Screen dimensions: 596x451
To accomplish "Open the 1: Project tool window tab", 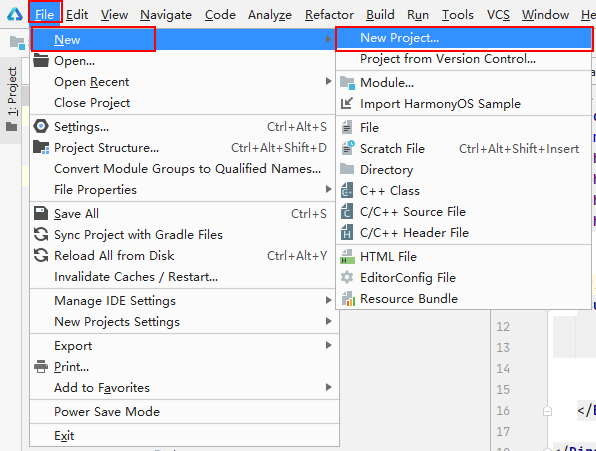I will (11, 100).
